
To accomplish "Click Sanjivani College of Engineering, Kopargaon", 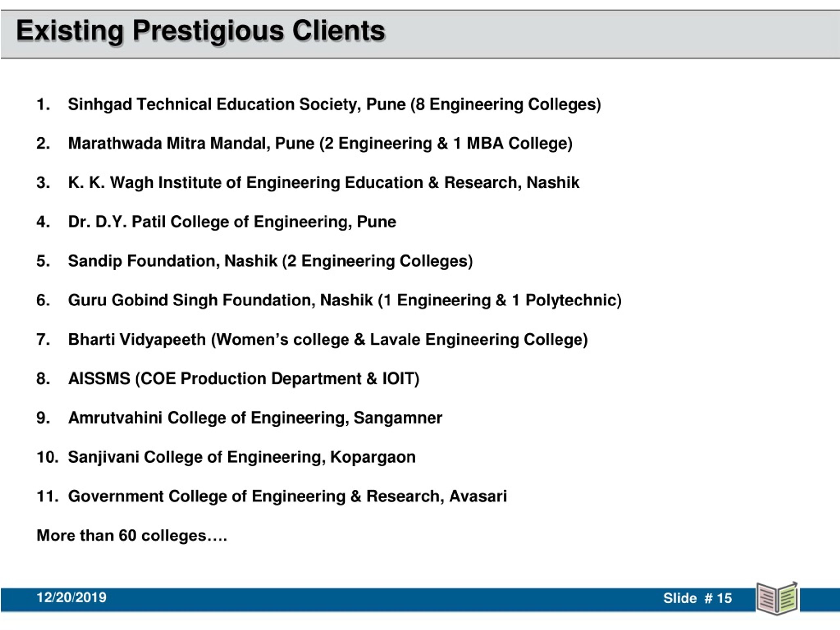I will [241, 457].
